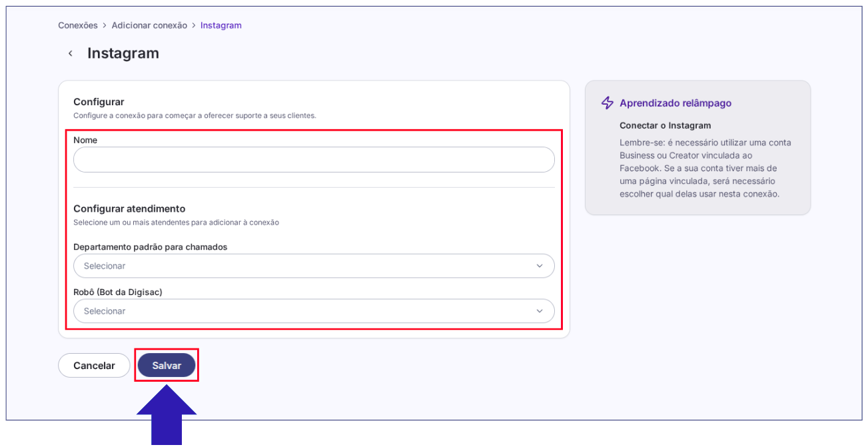868x447 pixels.
Task: Click the chevron arrow in Departamento dropdown
Action: click(539, 266)
